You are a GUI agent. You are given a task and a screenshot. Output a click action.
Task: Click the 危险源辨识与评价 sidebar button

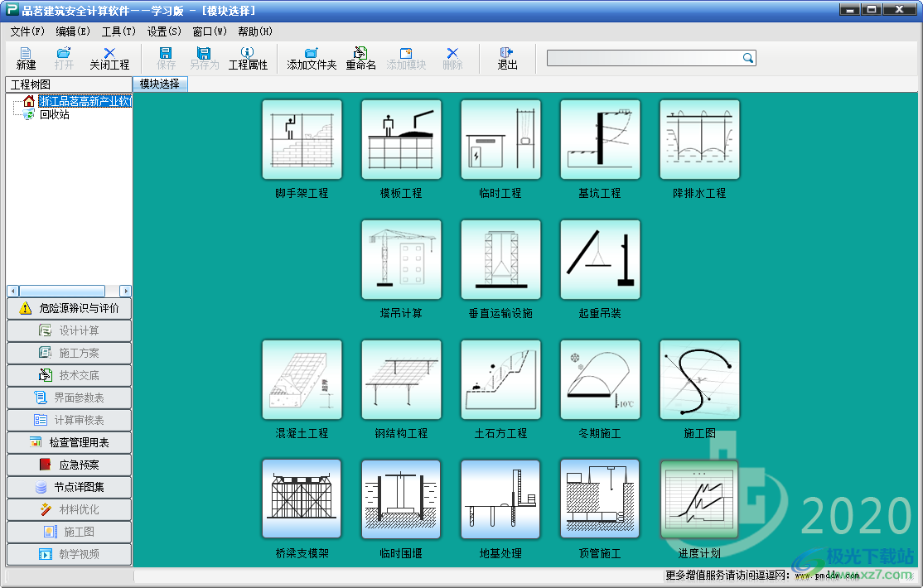[x=70, y=308]
